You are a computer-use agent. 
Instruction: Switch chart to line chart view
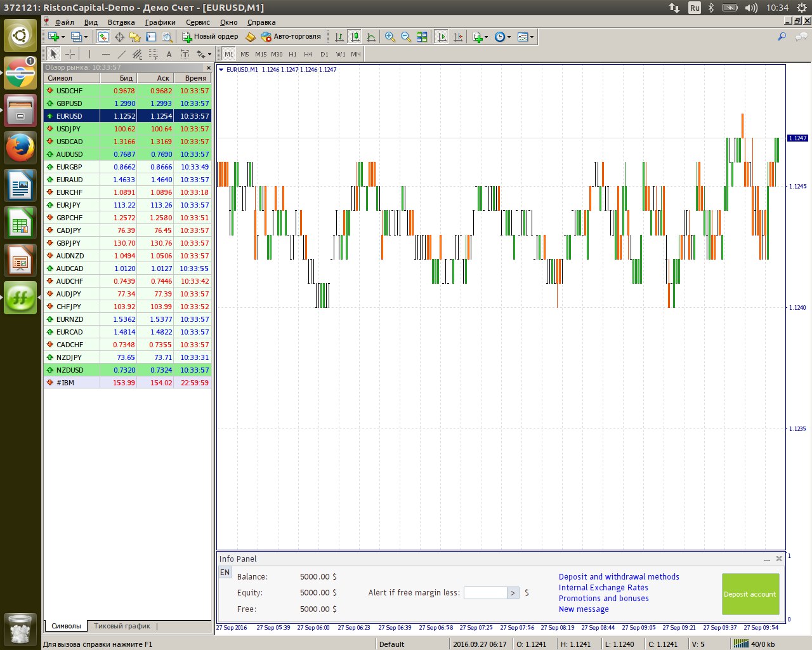[371, 37]
